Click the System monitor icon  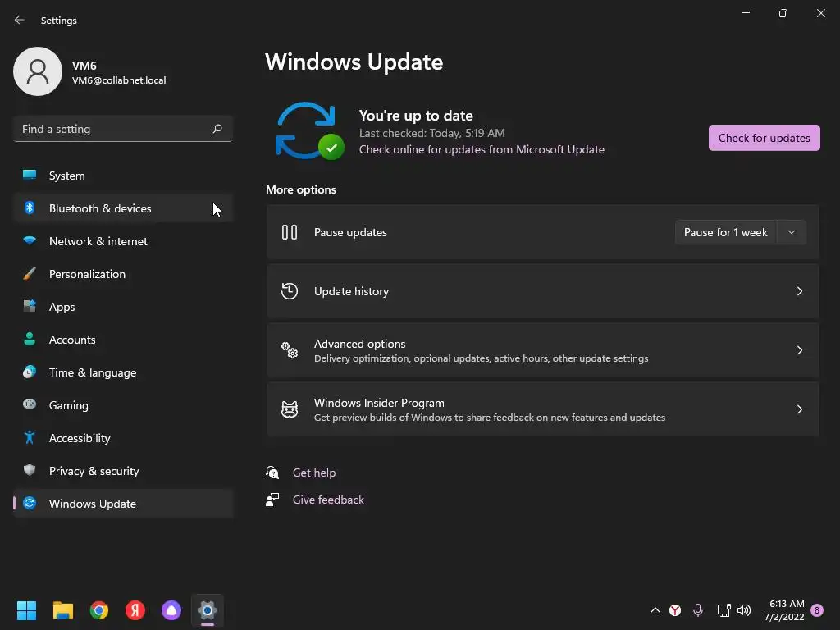(30, 176)
